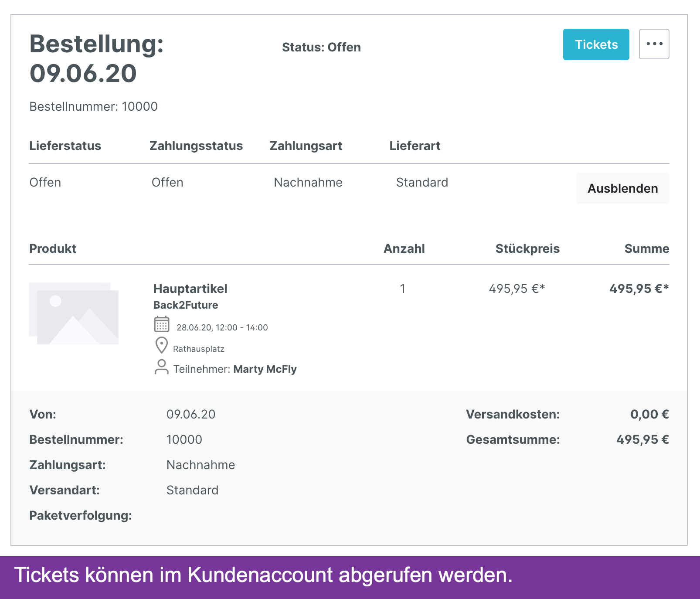The image size is (700, 599).
Task: Click 'Standard' under Lieferart
Action: 422,182
